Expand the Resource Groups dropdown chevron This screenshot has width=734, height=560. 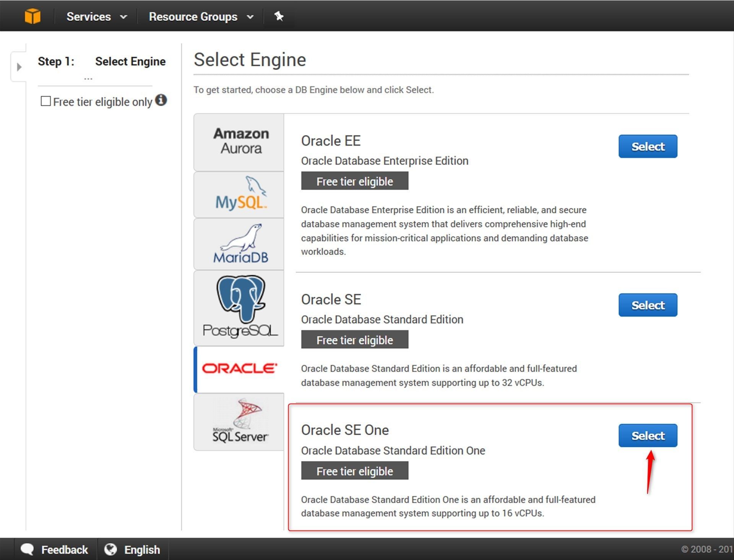coord(250,17)
